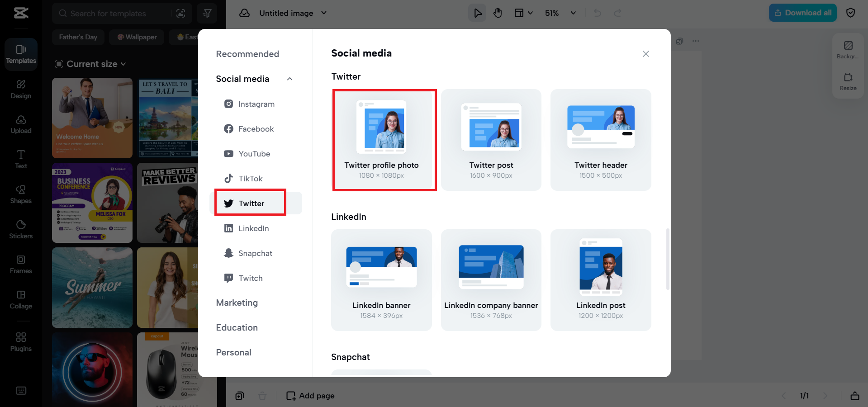868x407 pixels.
Task: Open the 51% zoom dropdown
Action: click(x=560, y=13)
